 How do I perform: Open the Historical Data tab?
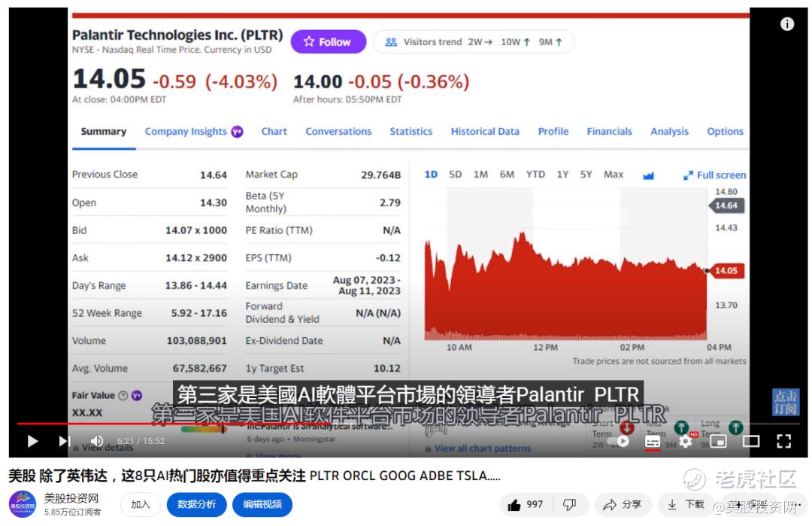click(485, 132)
